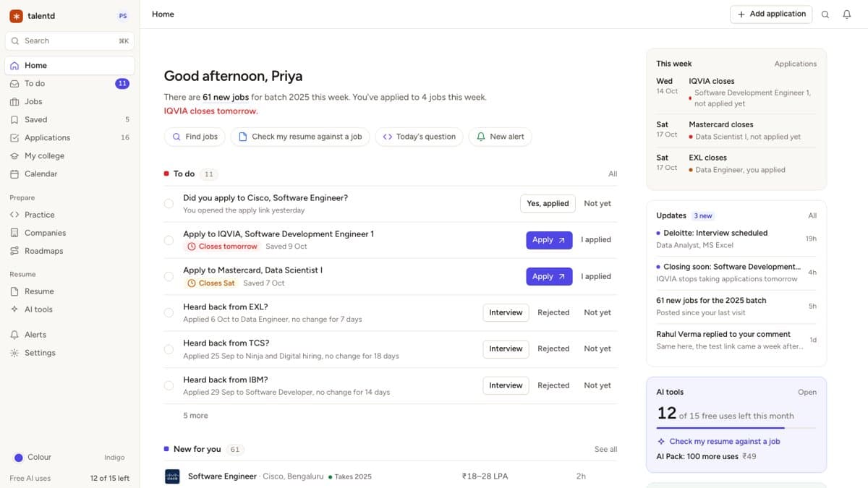Mark TCS application as Rejected
Screen dimensions: 868x488
tap(553, 349)
